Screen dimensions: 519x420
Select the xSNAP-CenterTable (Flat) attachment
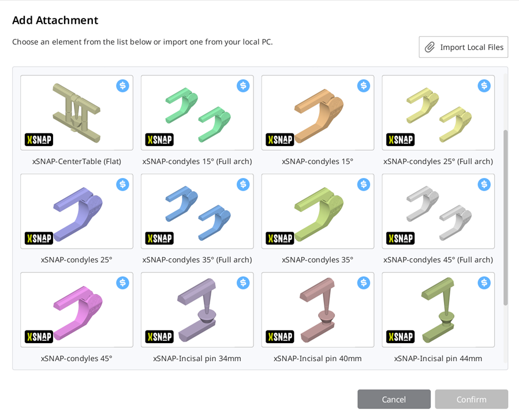point(77,113)
